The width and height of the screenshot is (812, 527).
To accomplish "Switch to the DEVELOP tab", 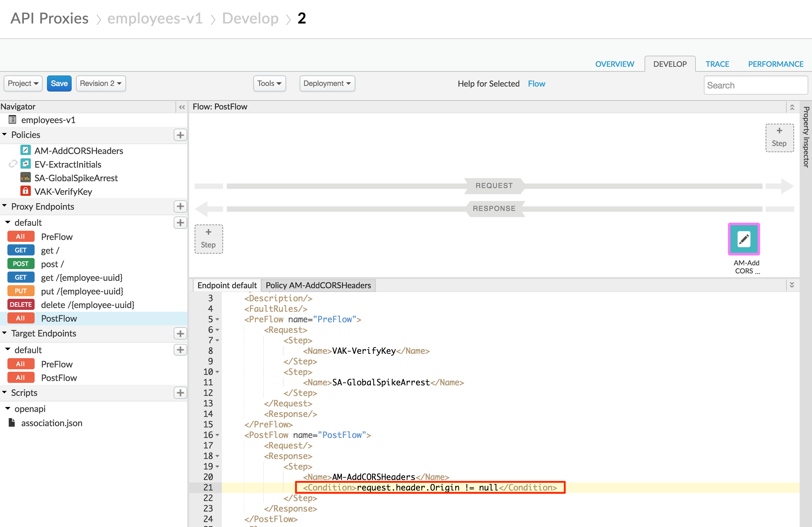I will click(670, 64).
